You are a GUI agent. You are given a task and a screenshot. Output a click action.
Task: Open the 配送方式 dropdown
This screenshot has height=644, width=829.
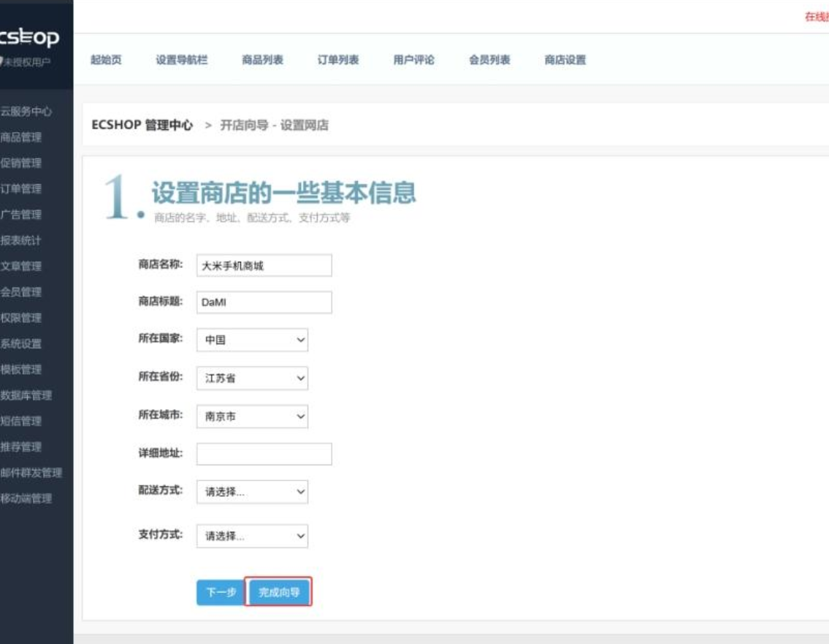252,491
